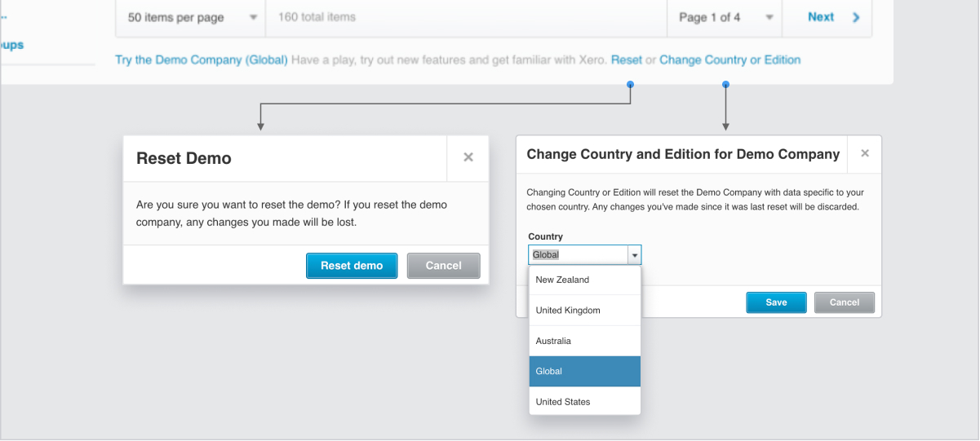Cancel the Change Country dialog
980x441 pixels.
click(x=845, y=302)
